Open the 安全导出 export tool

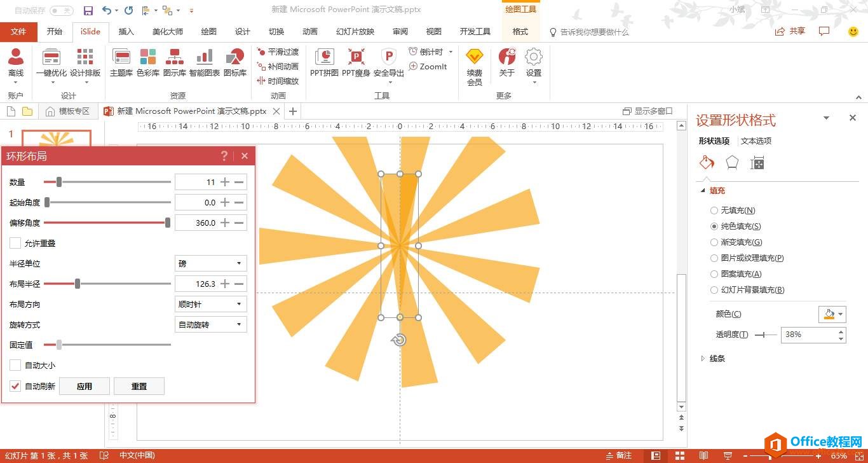pos(390,62)
